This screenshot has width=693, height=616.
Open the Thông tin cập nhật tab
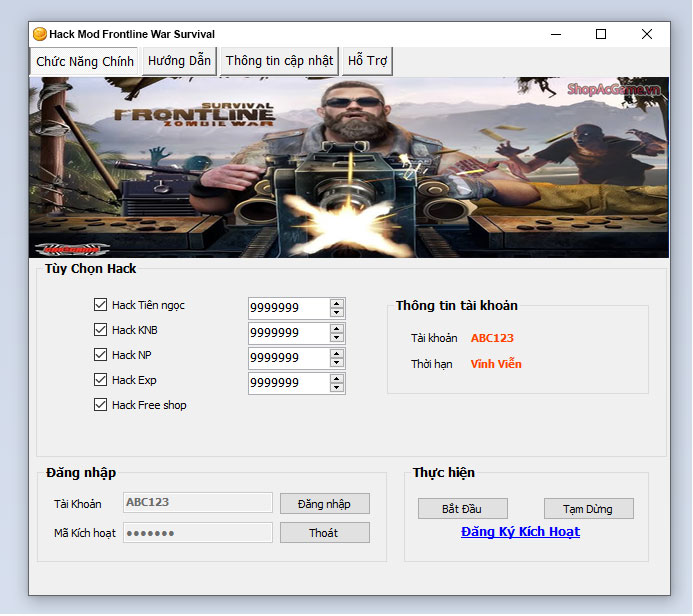coord(279,61)
